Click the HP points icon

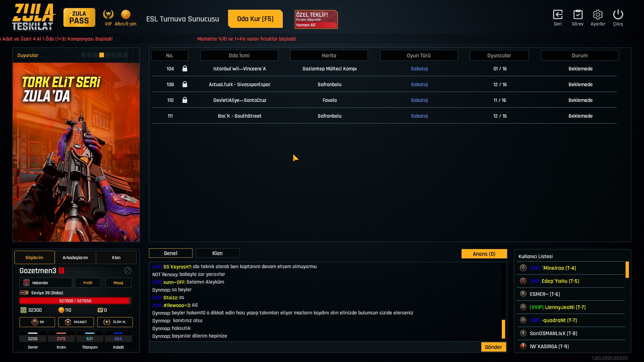click(100, 310)
